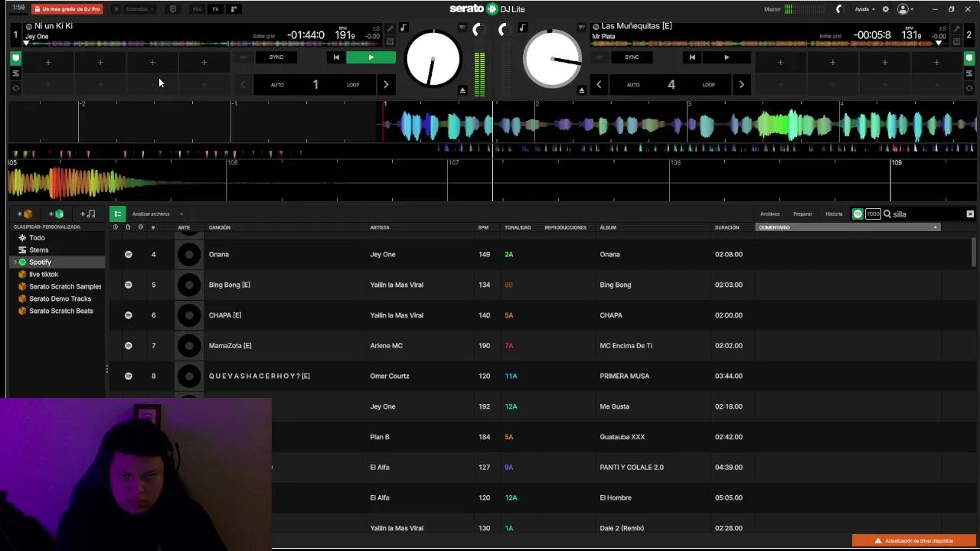The height and width of the screenshot is (551, 980).
Task: Click the search field containing silla
Action: click(924, 214)
